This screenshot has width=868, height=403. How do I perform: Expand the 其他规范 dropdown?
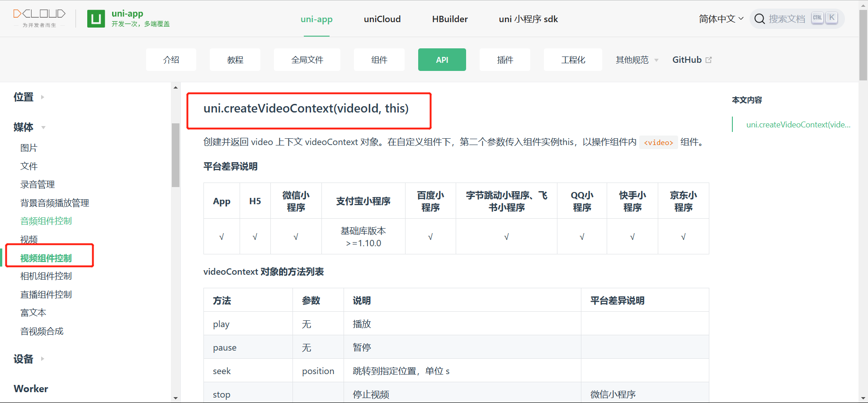click(637, 60)
